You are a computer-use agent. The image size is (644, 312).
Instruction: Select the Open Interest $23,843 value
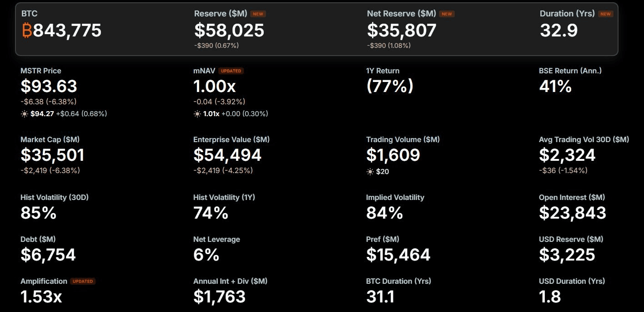pos(573,213)
